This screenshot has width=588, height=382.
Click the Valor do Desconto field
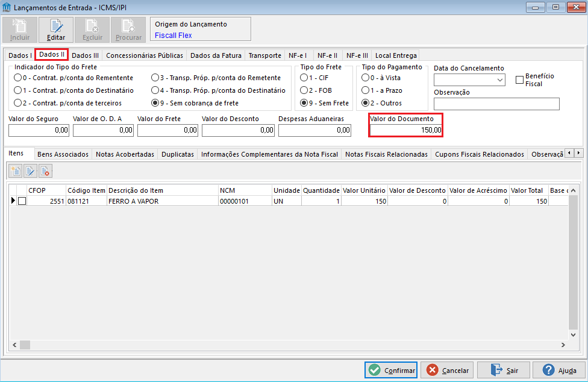(238, 131)
